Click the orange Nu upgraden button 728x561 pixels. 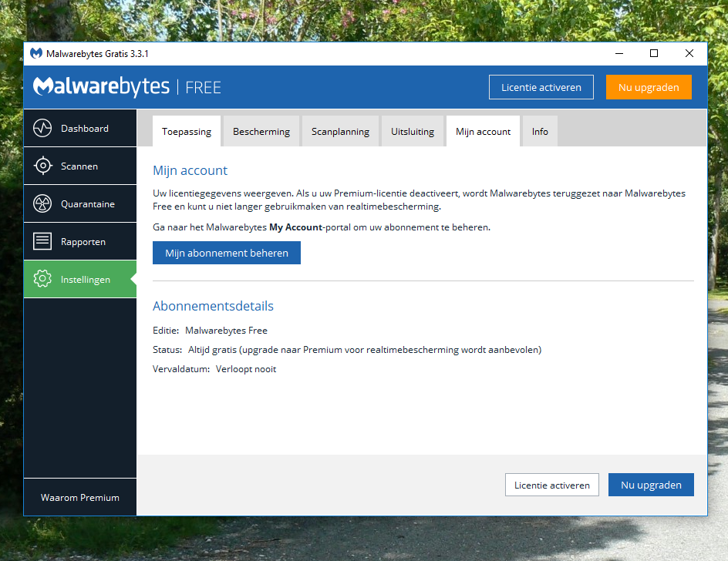click(649, 87)
